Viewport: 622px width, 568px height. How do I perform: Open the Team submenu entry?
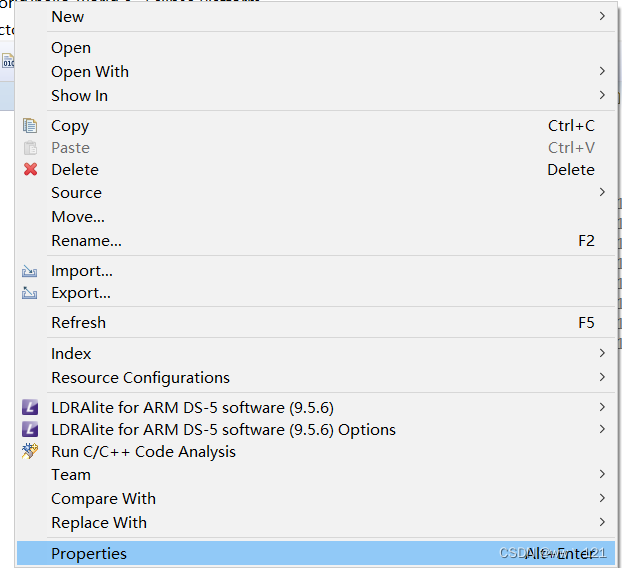click(x=71, y=475)
